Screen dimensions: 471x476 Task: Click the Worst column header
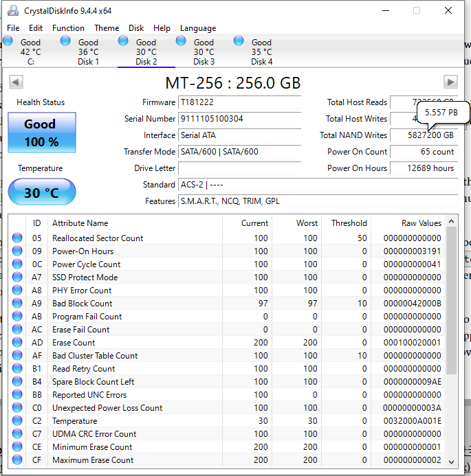297,223
